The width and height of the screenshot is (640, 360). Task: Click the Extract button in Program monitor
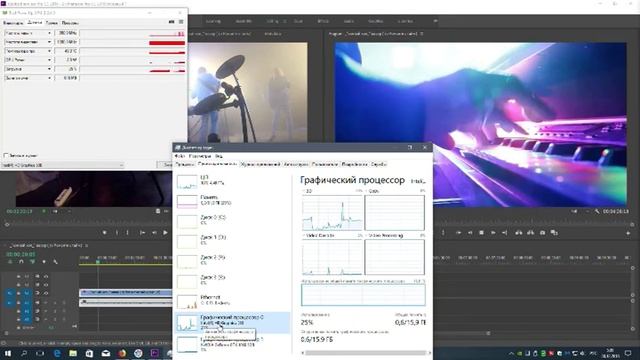pyautogui.click(x=530, y=233)
